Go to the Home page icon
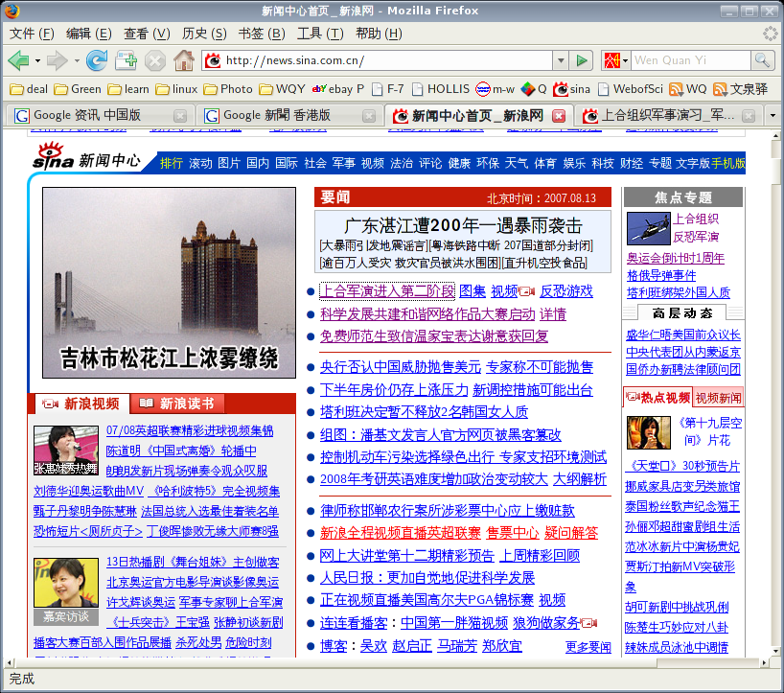 (x=184, y=60)
